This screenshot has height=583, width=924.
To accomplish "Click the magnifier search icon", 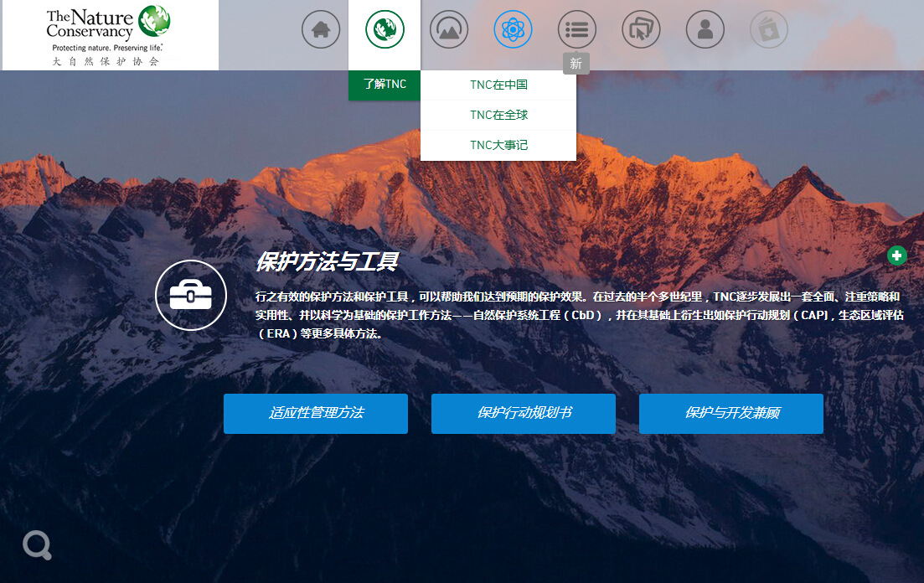I will 37,545.
